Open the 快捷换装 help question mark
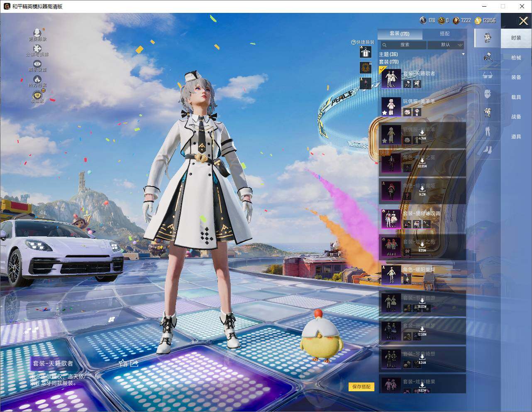532x412 pixels. pos(354,42)
